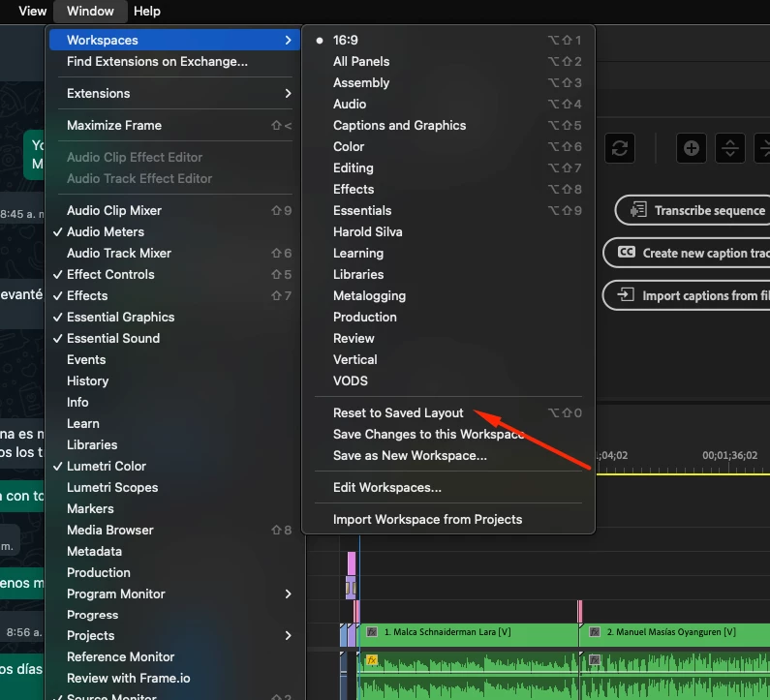Expand the Program Monitor submenu

pyautogui.click(x=174, y=593)
